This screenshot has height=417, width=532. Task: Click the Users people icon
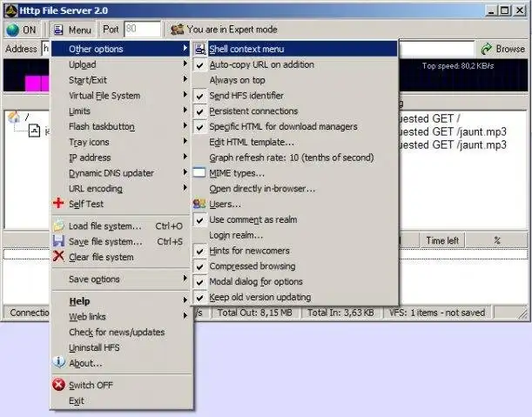[199, 204]
